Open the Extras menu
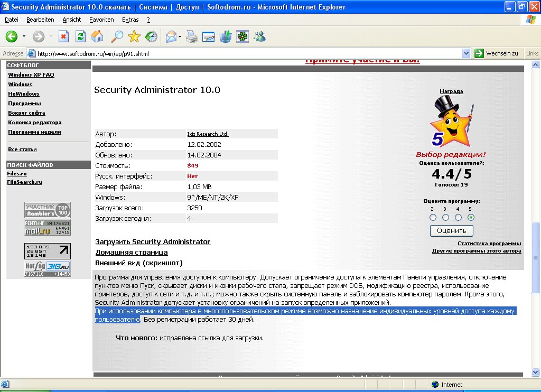This screenshot has width=541, height=392. (130, 20)
